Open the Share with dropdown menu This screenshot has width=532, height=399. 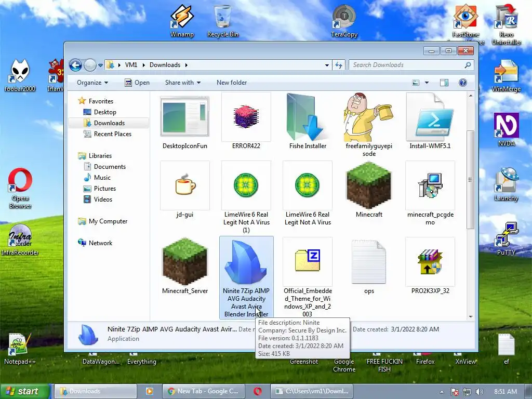tap(183, 83)
